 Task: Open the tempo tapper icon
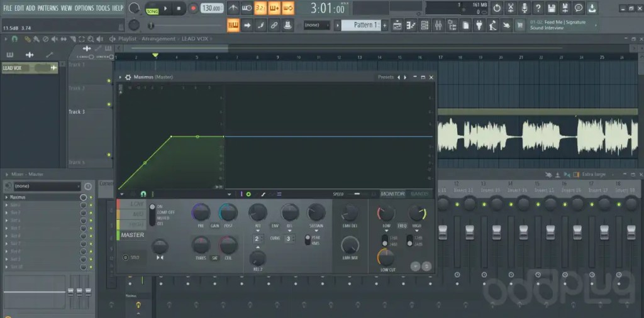[x=492, y=25]
